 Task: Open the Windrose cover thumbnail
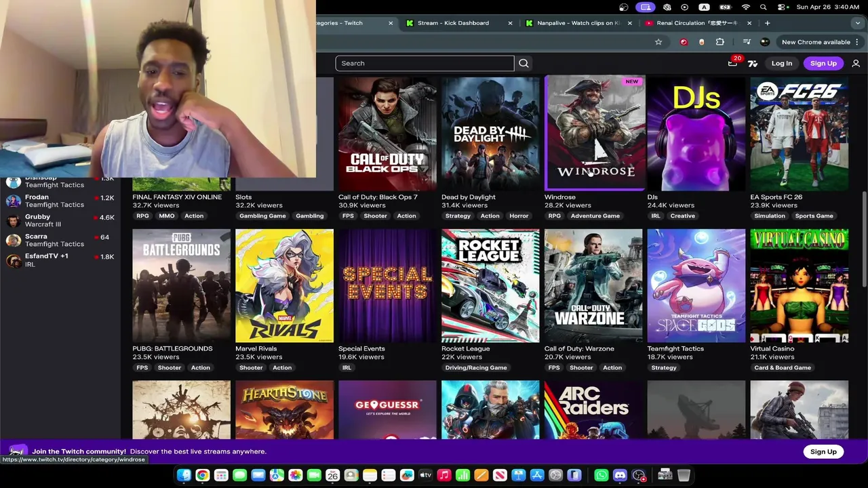[595, 134]
